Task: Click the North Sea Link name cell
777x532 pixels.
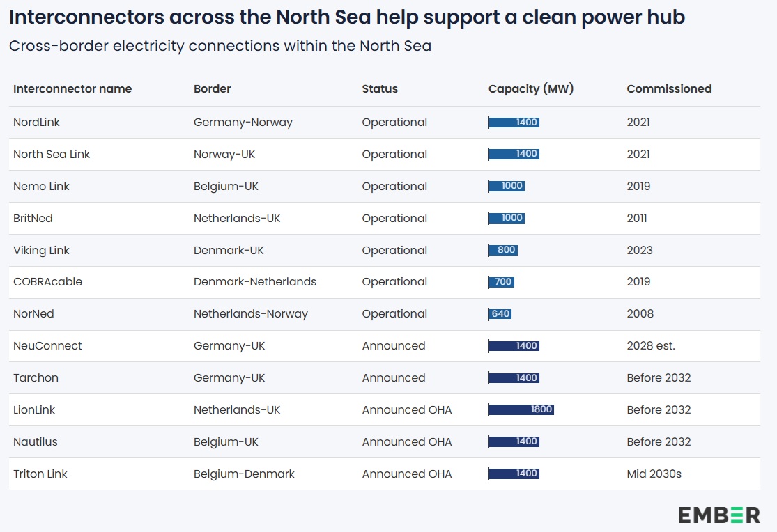Action: point(52,155)
